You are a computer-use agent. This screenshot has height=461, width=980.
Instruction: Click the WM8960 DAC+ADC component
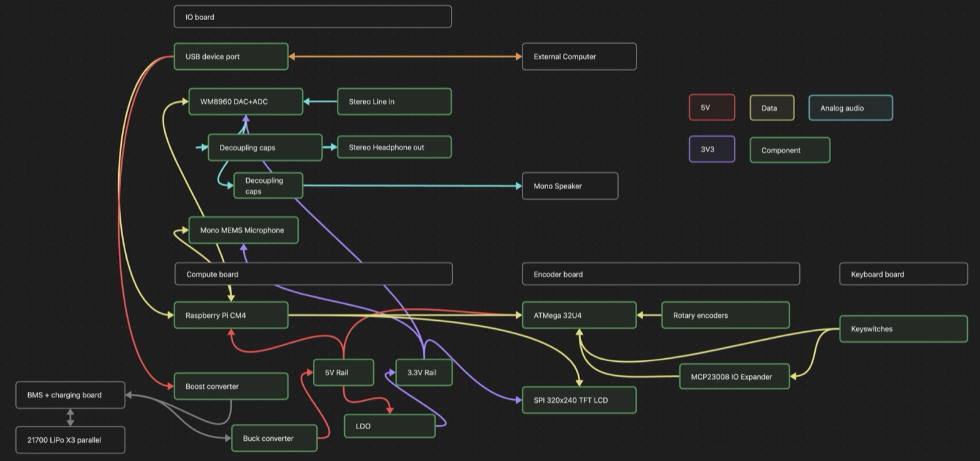pos(246,102)
